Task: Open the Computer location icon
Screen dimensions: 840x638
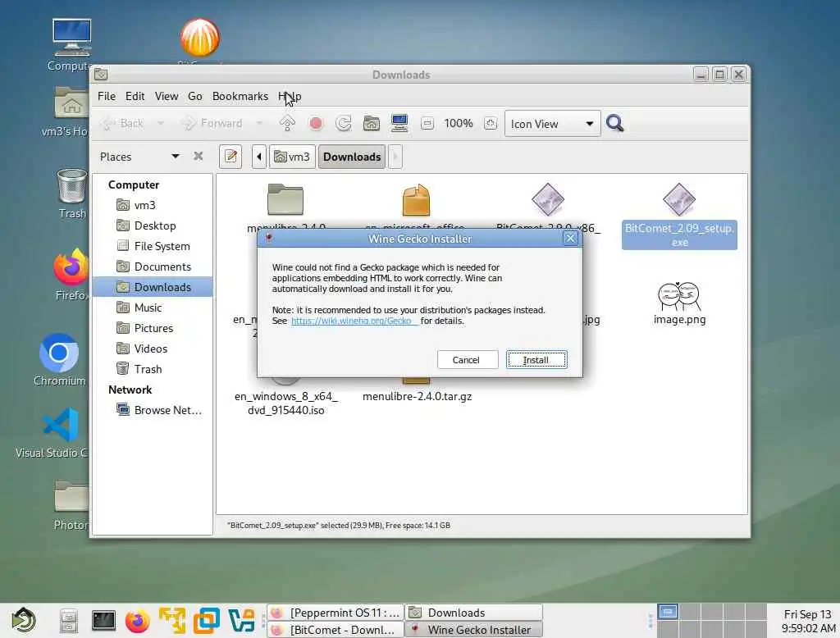Action: click(399, 124)
